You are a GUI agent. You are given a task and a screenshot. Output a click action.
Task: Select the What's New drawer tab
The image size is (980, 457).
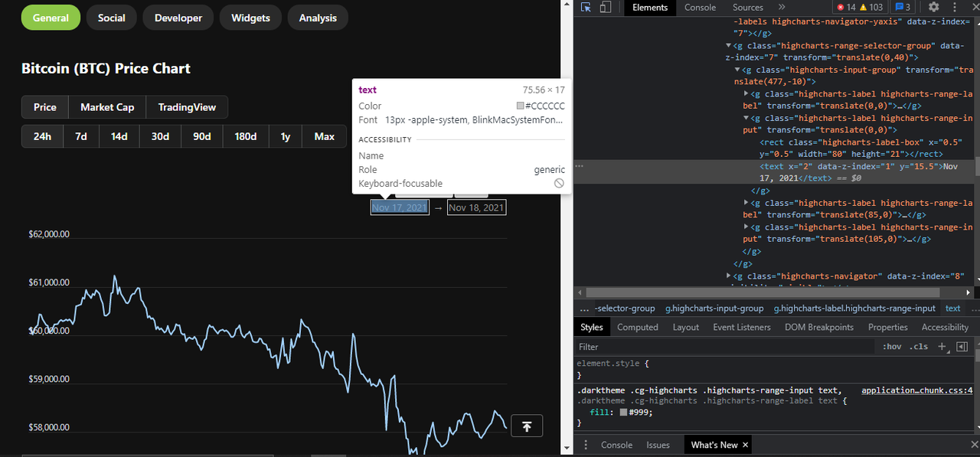[714, 445]
